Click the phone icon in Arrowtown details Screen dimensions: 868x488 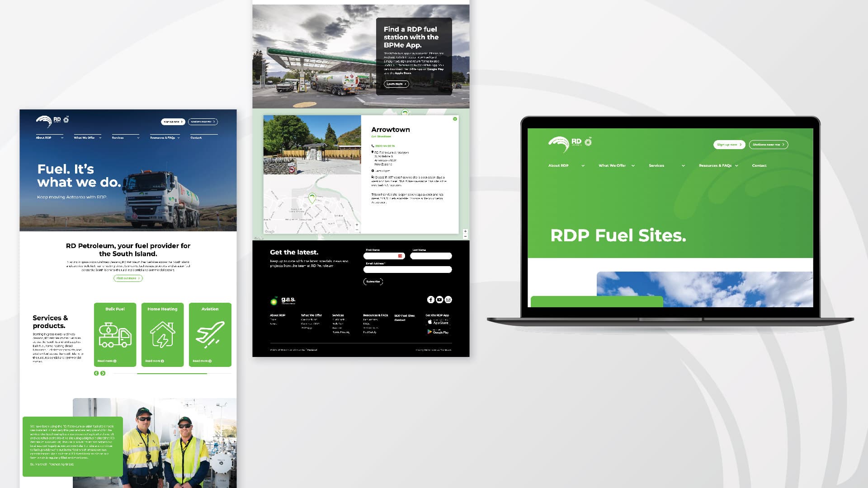click(x=373, y=146)
